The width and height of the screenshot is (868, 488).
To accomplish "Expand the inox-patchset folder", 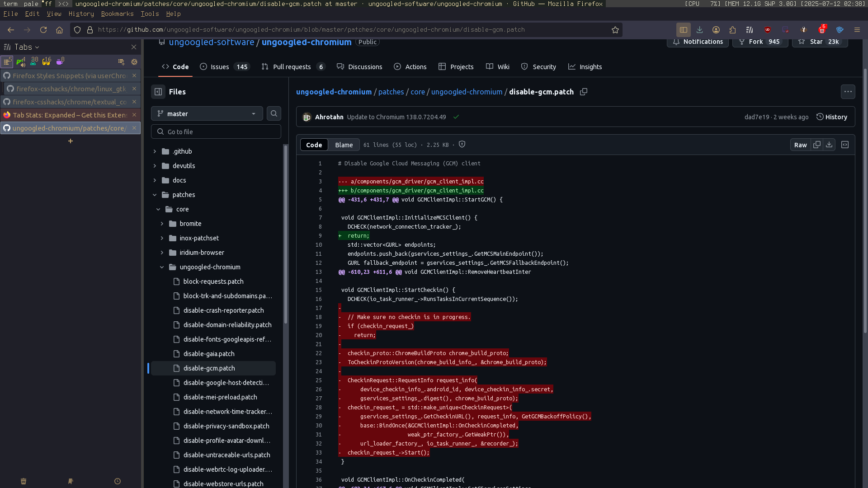I will tap(162, 238).
